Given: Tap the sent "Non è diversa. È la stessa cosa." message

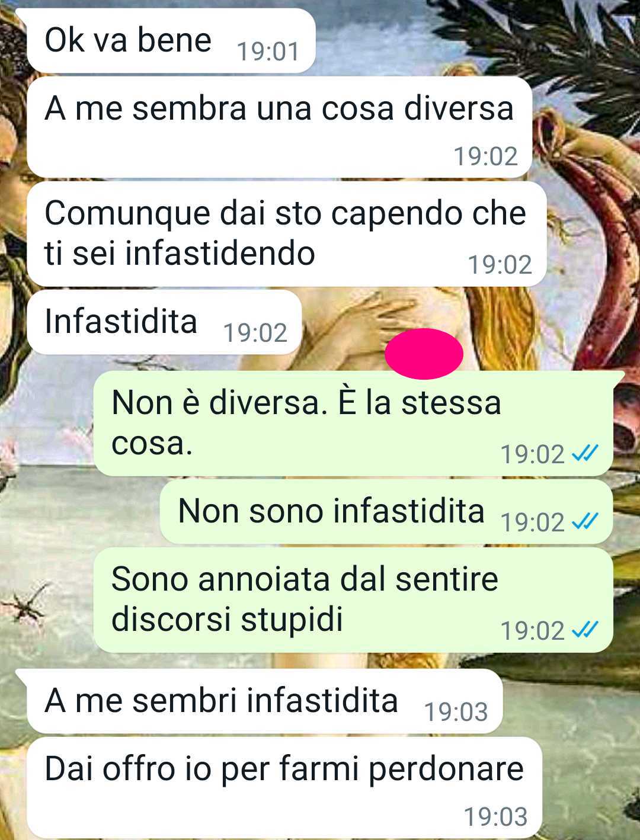Looking at the screenshot, I should tap(353, 424).
